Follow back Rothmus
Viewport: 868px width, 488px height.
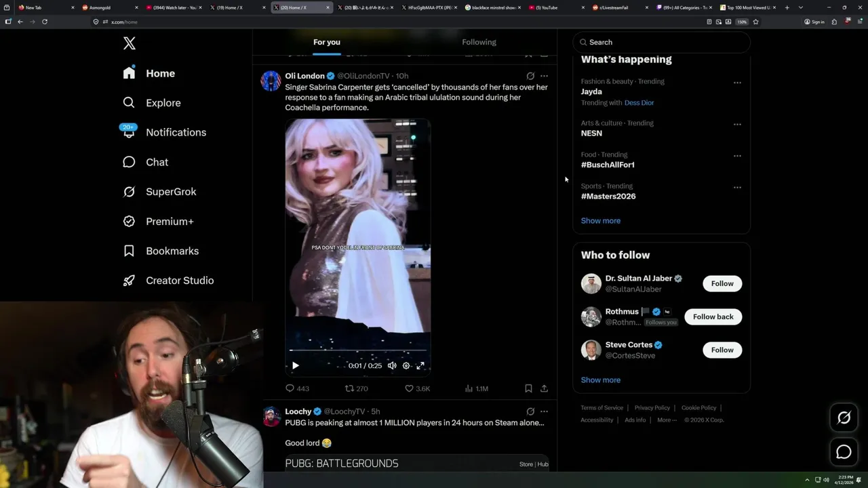[713, 317]
